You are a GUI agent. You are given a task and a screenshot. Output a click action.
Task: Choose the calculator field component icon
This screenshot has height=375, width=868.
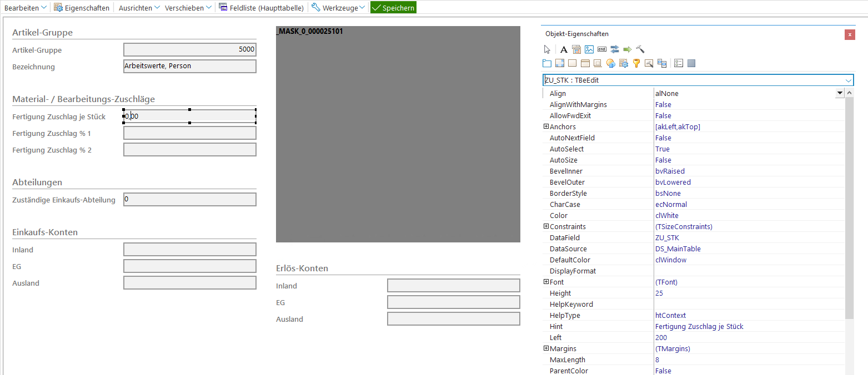coord(576,49)
